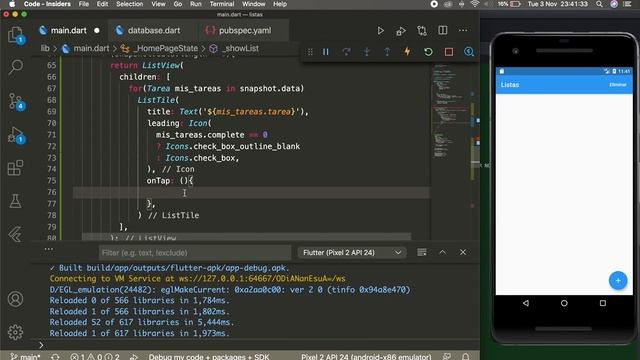The image size is (640, 360).
Task: Open editor More Actions ellipsis
Action: click(463, 31)
